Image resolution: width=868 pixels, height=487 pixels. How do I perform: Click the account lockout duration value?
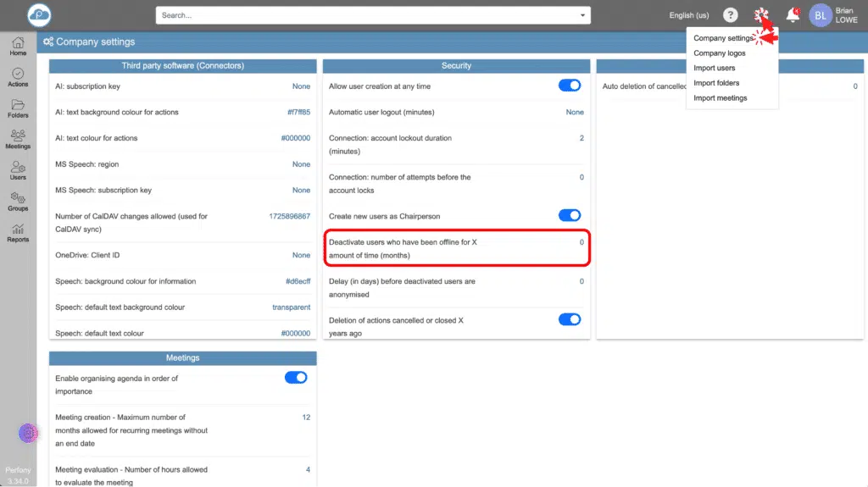[581, 138]
